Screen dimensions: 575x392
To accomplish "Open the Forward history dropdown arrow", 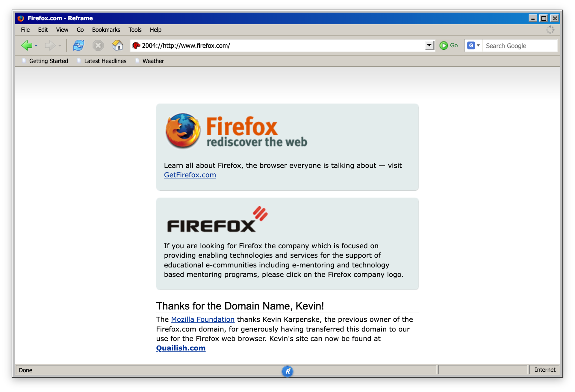I will 60,46.
